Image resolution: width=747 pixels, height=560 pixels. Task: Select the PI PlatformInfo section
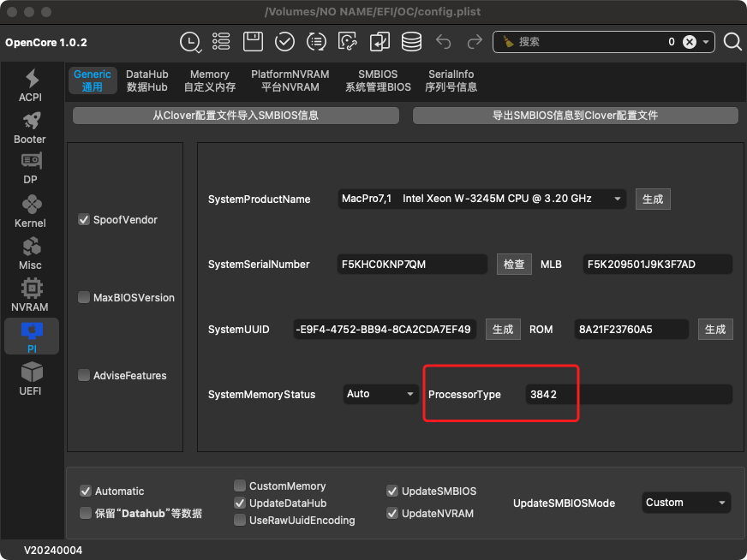pyautogui.click(x=32, y=337)
